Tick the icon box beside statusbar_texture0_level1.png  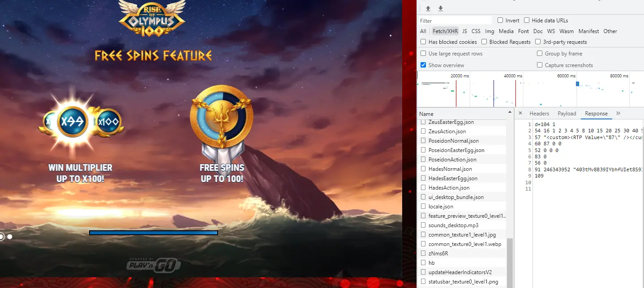(x=423, y=282)
